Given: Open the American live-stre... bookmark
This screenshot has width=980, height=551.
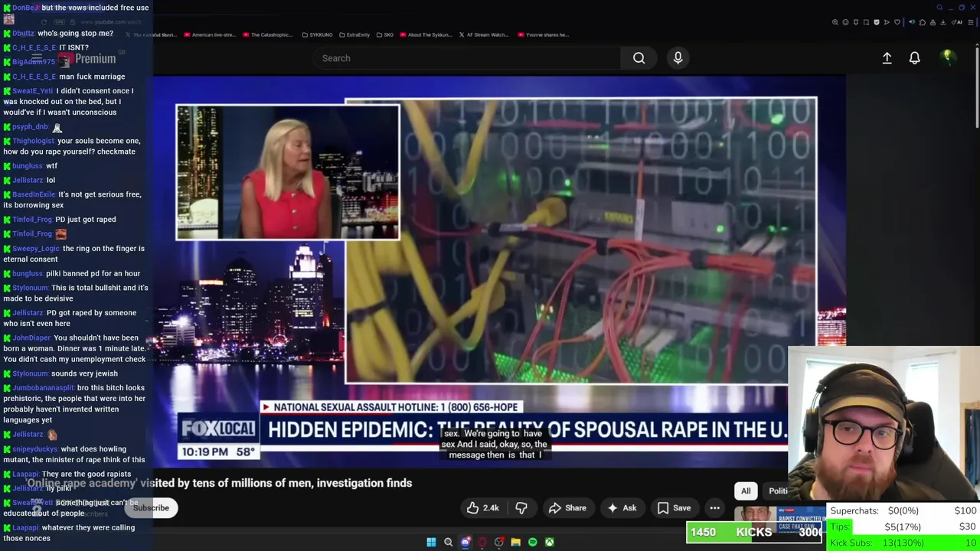Looking at the screenshot, I should (209, 34).
